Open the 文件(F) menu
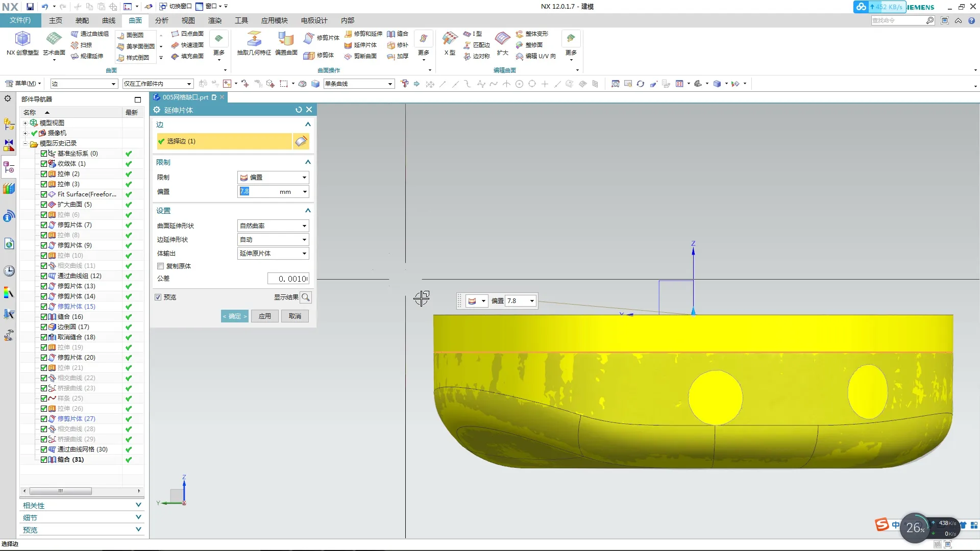The width and height of the screenshot is (980, 551). 20,20
